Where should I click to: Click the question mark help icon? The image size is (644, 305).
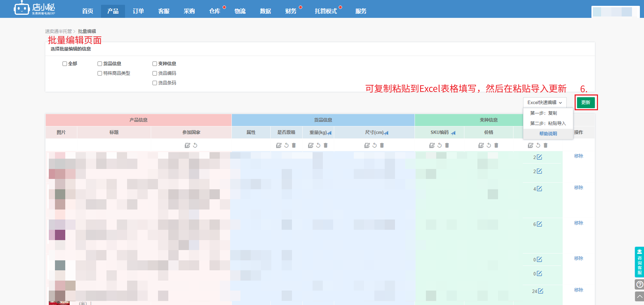pos(639,284)
